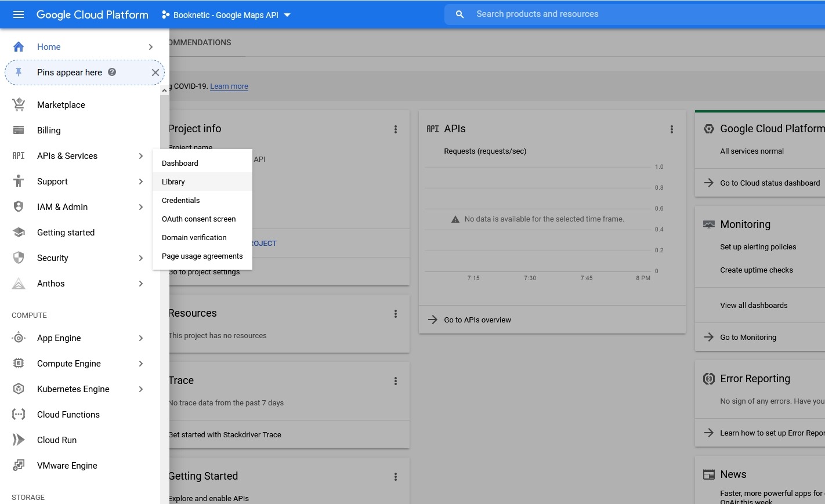The width and height of the screenshot is (825, 504).
Task: Open the hamburger navigation menu
Action: point(19,14)
